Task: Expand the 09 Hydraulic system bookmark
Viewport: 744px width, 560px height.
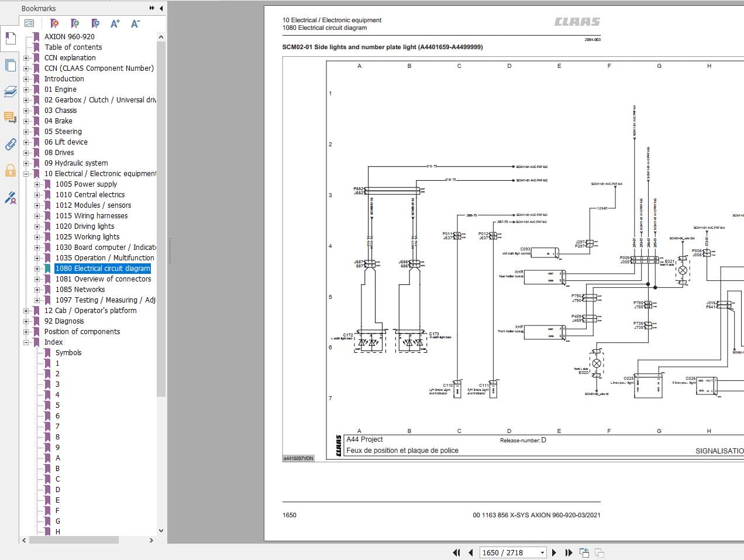Action: (26, 163)
